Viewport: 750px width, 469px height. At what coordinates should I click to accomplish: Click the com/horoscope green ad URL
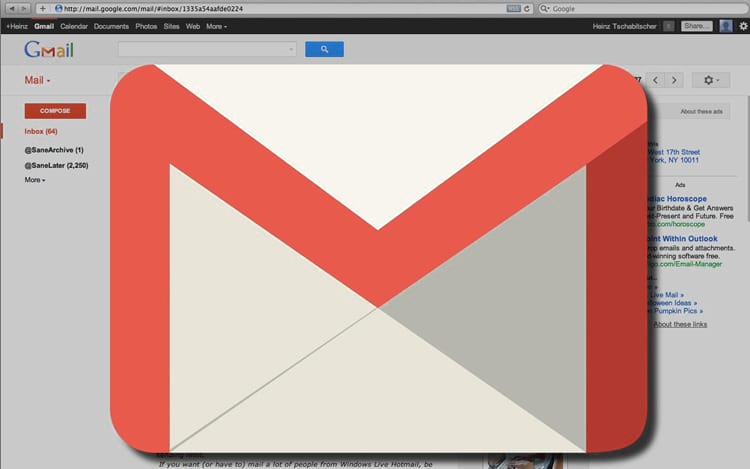coord(676,224)
